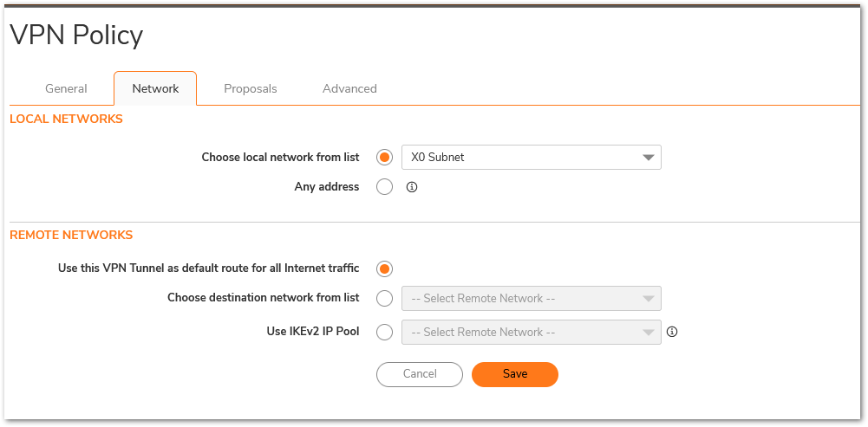This screenshot has width=868, height=427.
Task: Open the destination network Select Remote Network dropdown
Action: 531,298
